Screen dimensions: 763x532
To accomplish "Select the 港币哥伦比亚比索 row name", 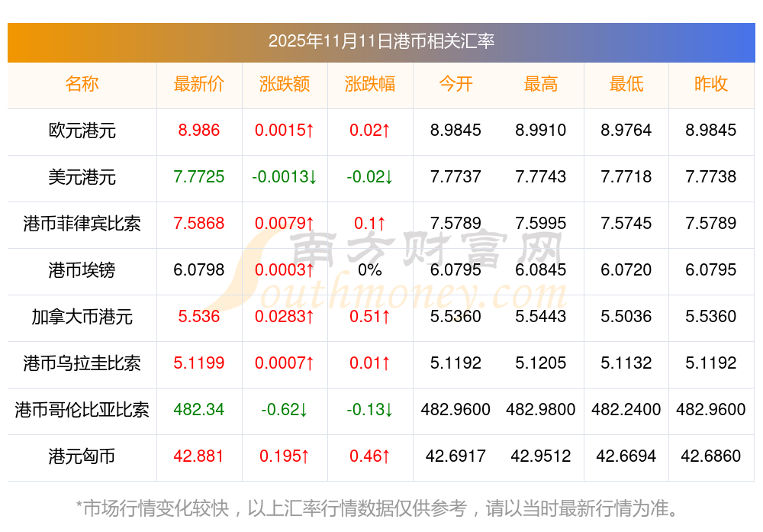I will 82,410.
